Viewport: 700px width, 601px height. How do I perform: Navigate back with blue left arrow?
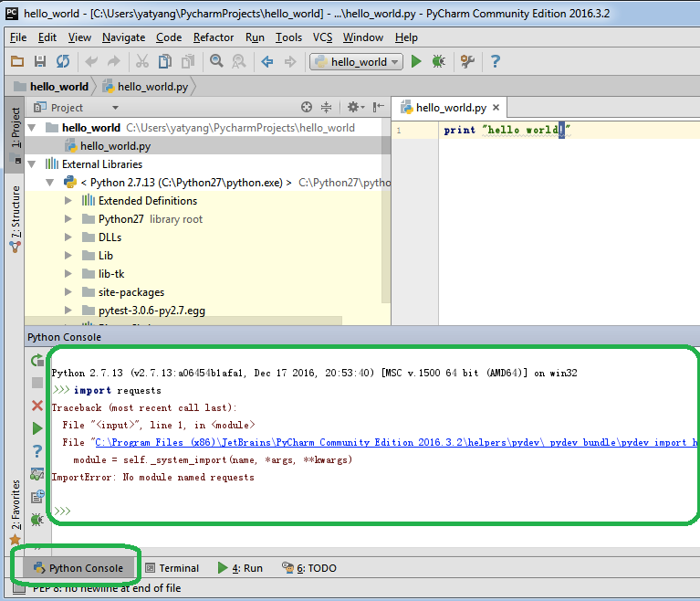click(x=267, y=61)
